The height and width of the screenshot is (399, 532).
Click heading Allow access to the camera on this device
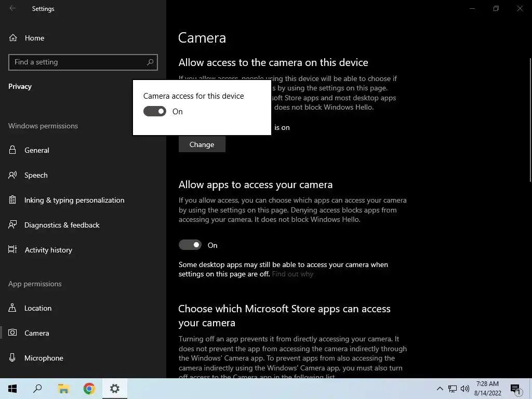[x=273, y=62]
